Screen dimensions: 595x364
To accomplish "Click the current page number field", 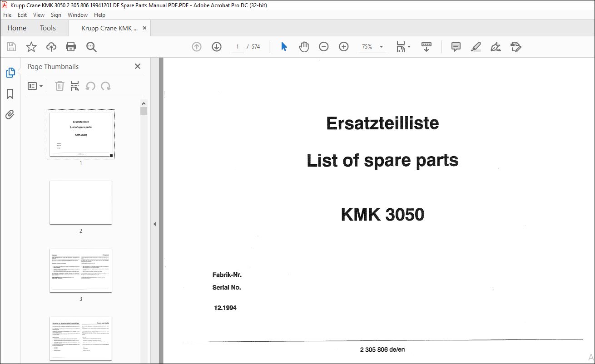I will 237,47.
